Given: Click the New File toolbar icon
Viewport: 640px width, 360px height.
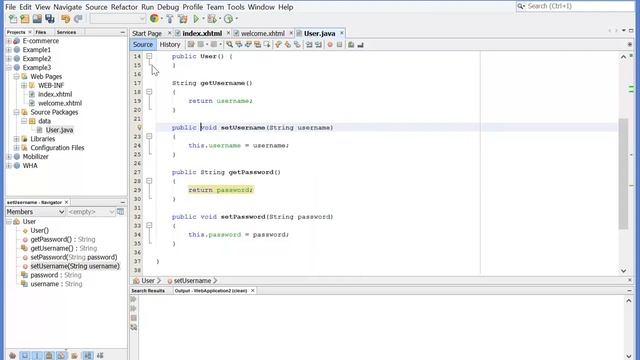Looking at the screenshot, I should (13, 19).
